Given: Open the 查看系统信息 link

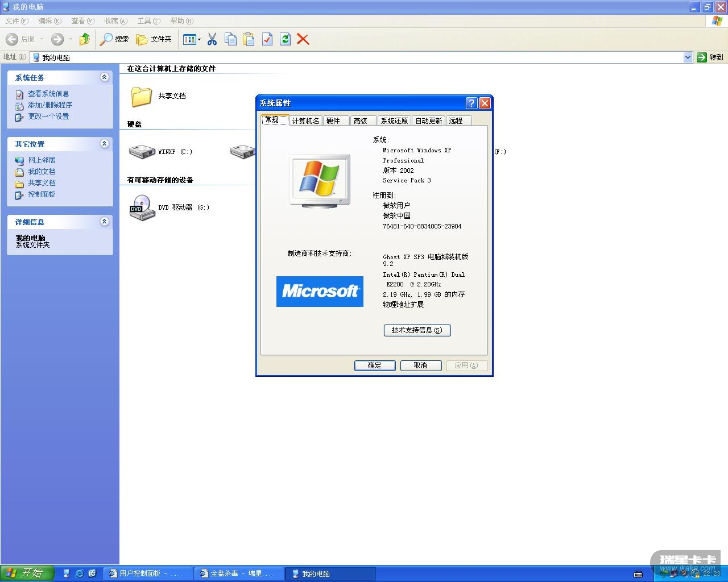Looking at the screenshot, I should [x=48, y=94].
